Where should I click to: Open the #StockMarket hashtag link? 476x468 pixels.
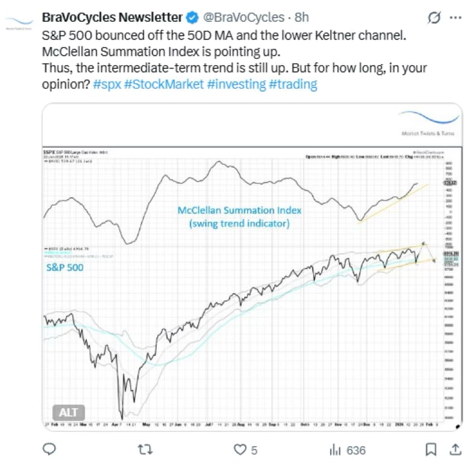pos(164,84)
